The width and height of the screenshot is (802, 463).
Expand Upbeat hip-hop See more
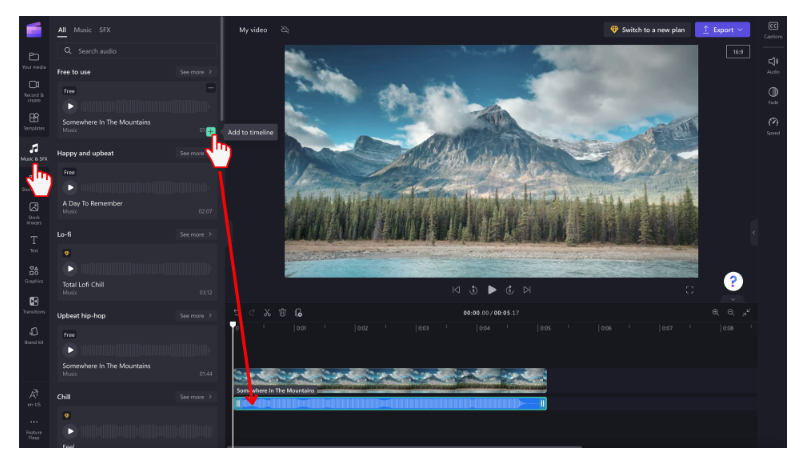(195, 316)
